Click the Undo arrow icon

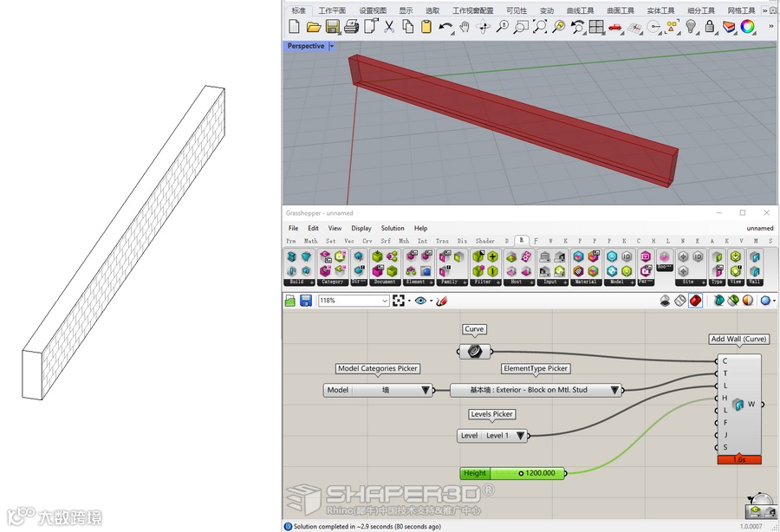pyautogui.click(x=445, y=27)
